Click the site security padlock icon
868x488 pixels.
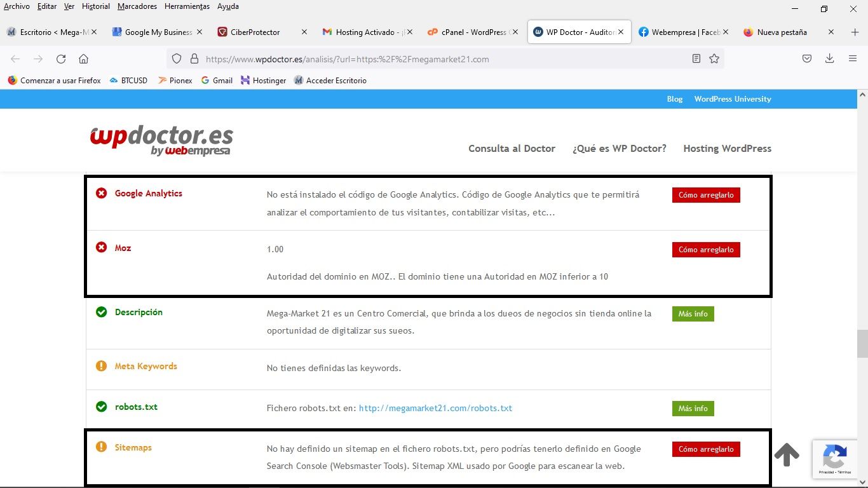[x=194, y=59]
